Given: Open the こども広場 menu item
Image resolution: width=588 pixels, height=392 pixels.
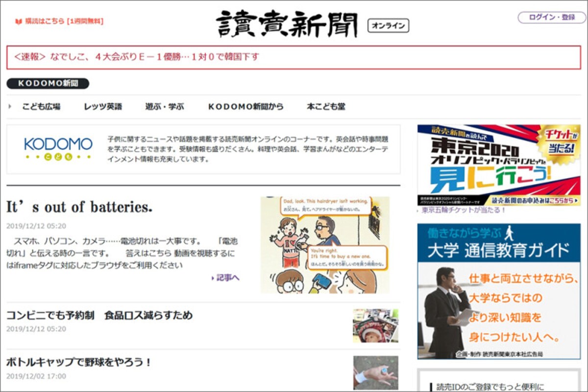Looking at the screenshot, I should point(41,106).
